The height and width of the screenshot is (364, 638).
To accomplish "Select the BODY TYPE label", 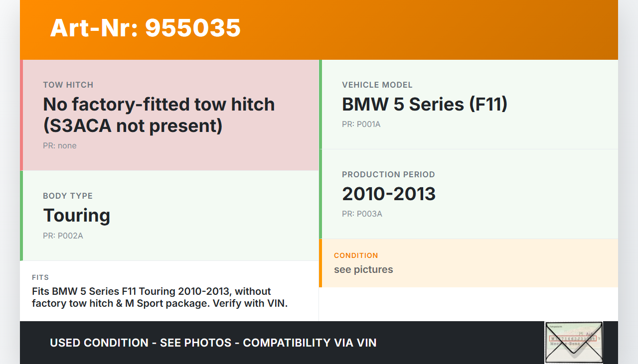I will point(68,196).
